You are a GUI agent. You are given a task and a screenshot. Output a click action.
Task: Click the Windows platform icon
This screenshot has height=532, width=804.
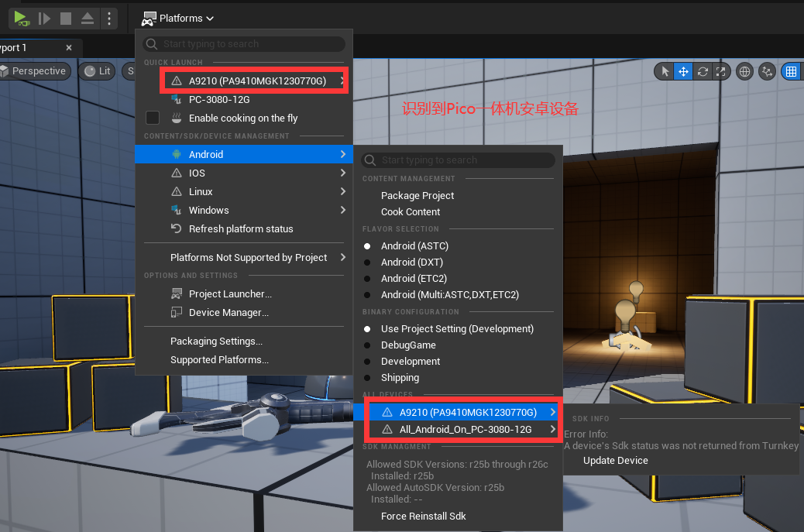tap(177, 210)
